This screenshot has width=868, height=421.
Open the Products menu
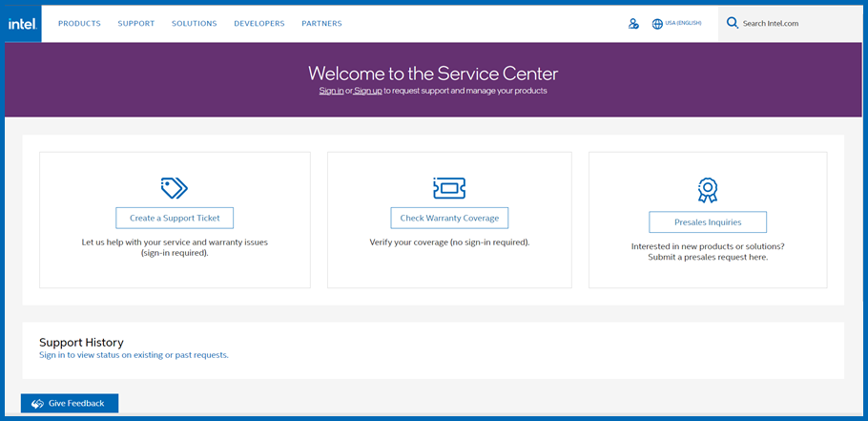[x=79, y=24]
